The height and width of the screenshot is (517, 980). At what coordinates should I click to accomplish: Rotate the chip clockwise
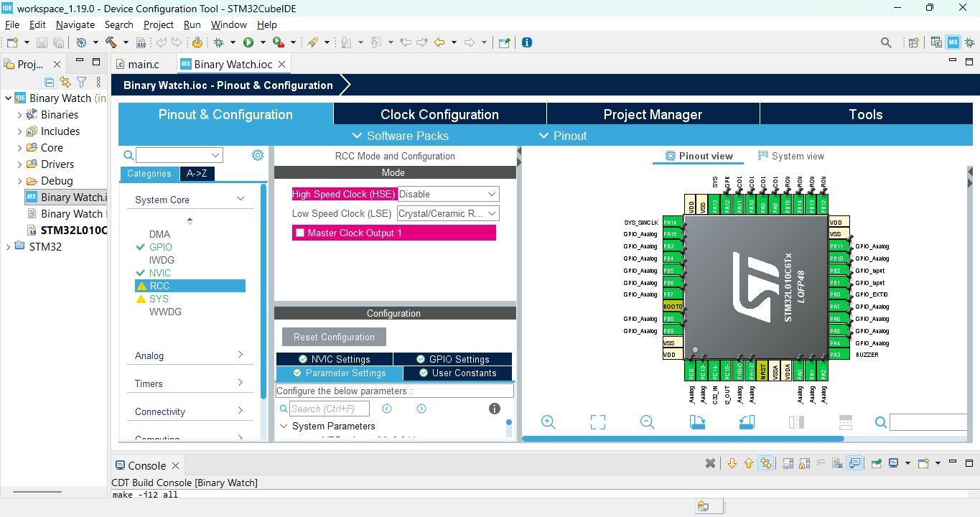click(x=697, y=422)
